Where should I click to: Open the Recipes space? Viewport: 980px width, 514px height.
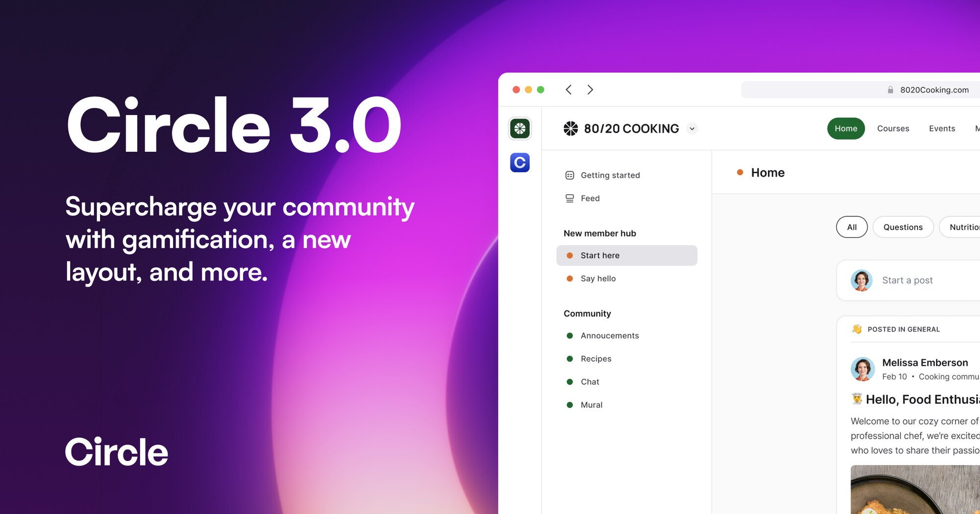point(596,358)
